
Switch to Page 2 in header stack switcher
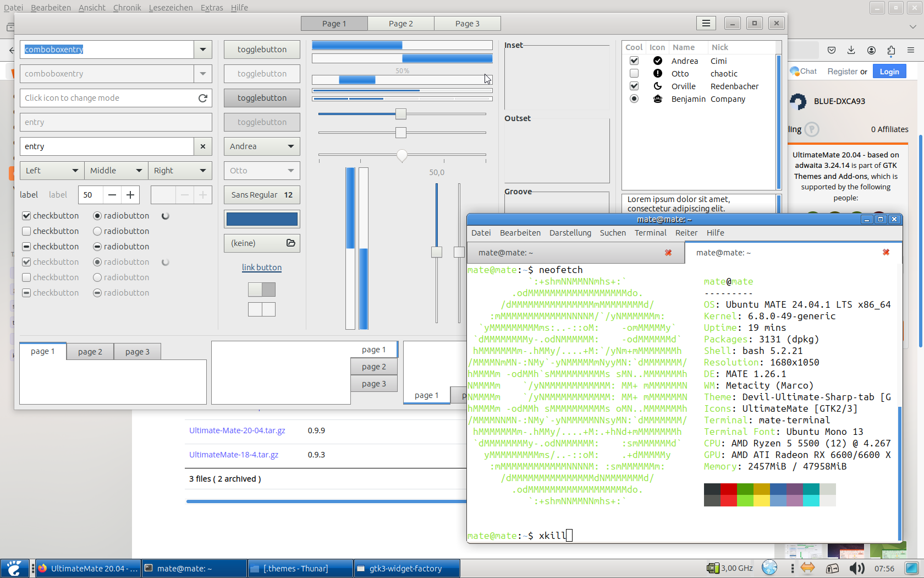pos(401,24)
